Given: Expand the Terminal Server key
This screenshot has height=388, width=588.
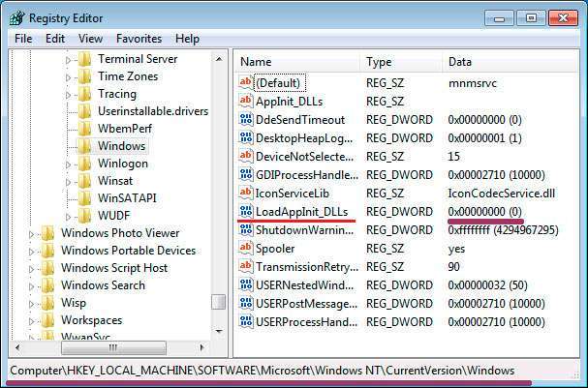Looking at the screenshot, I should pos(68,60).
